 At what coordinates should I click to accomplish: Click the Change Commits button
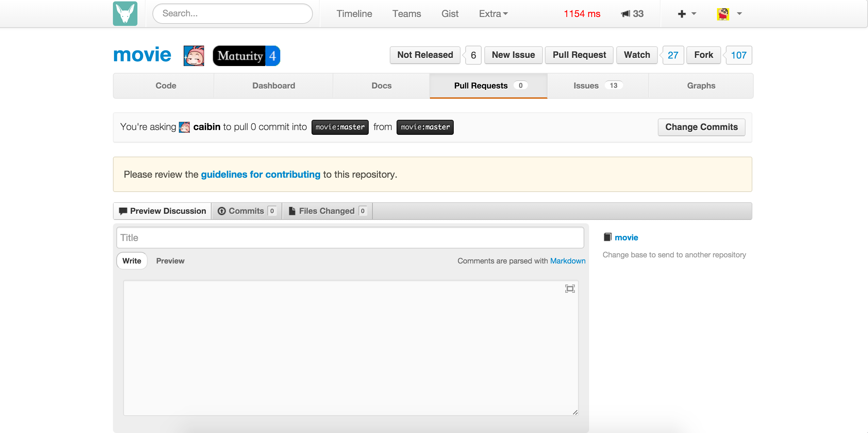coord(701,127)
